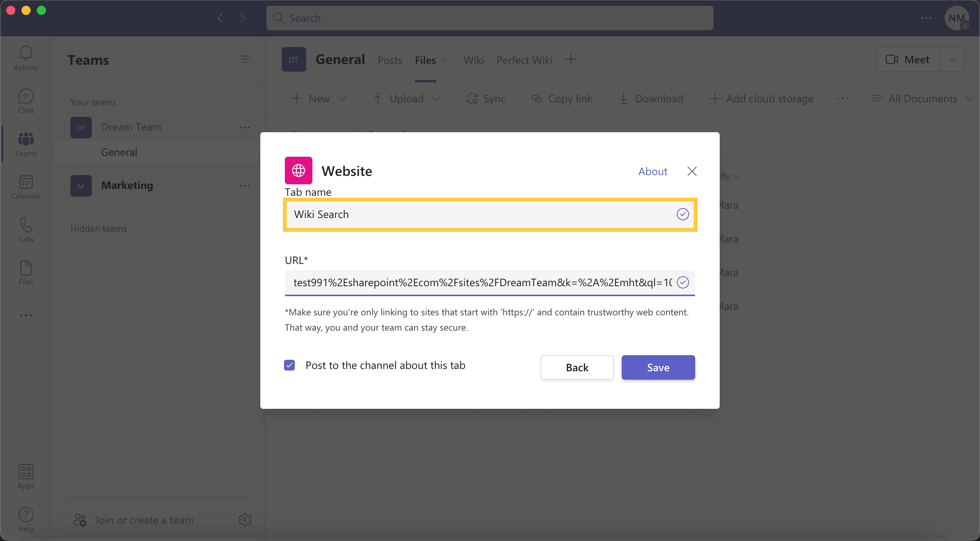Open the Chat section in sidebar
Image resolution: width=980 pixels, height=541 pixels.
[x=25, y=101]
